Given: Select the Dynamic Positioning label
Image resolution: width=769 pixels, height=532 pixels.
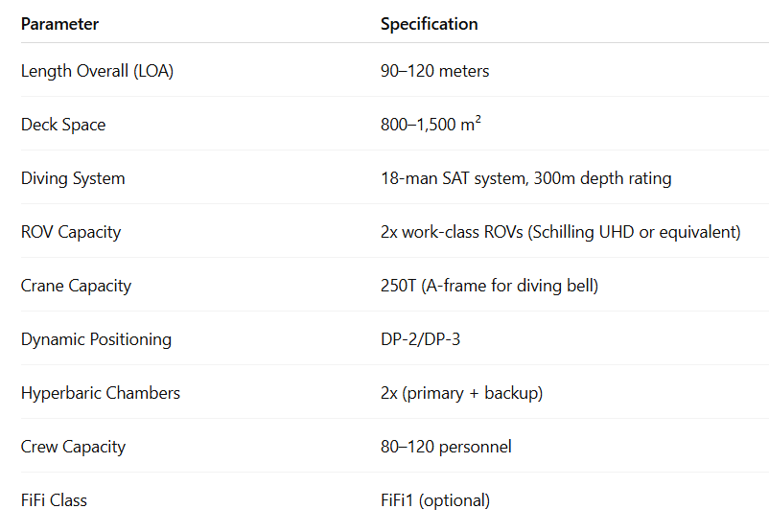Looking at the screenshot, I should pos(96,339).
